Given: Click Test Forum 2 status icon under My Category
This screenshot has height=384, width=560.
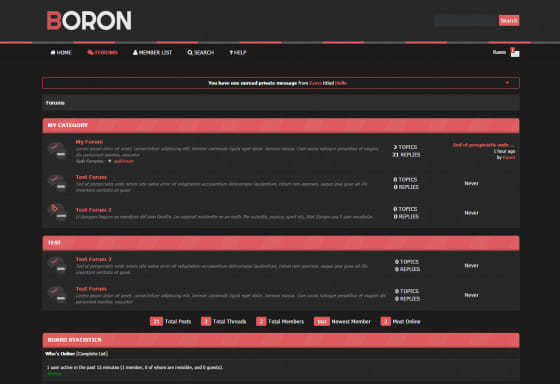Looking at the screenshot, I should 57,212.
